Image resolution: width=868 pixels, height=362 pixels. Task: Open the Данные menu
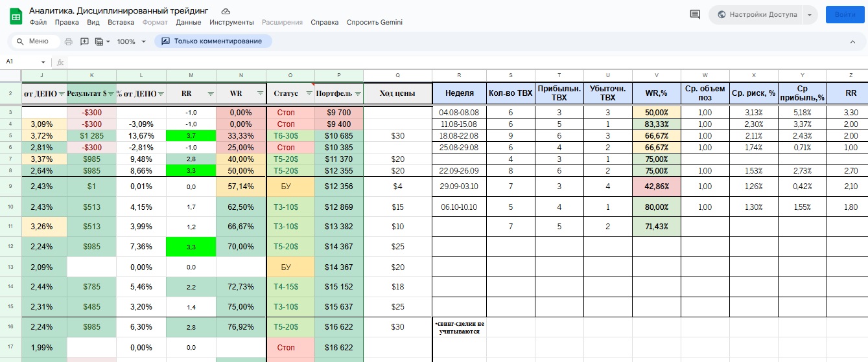coord(189,22)
